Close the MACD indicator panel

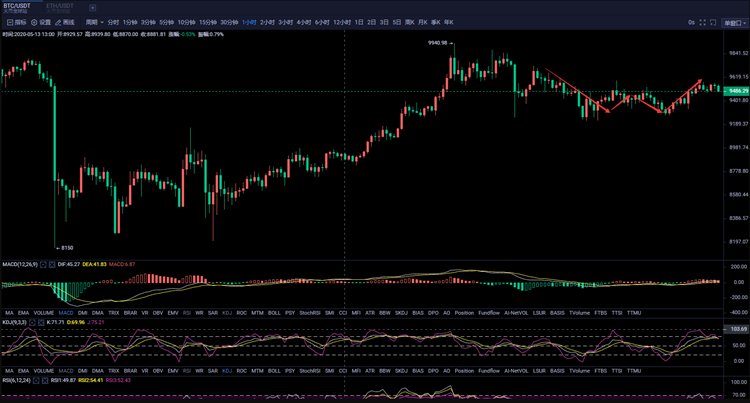coord(52,264)
